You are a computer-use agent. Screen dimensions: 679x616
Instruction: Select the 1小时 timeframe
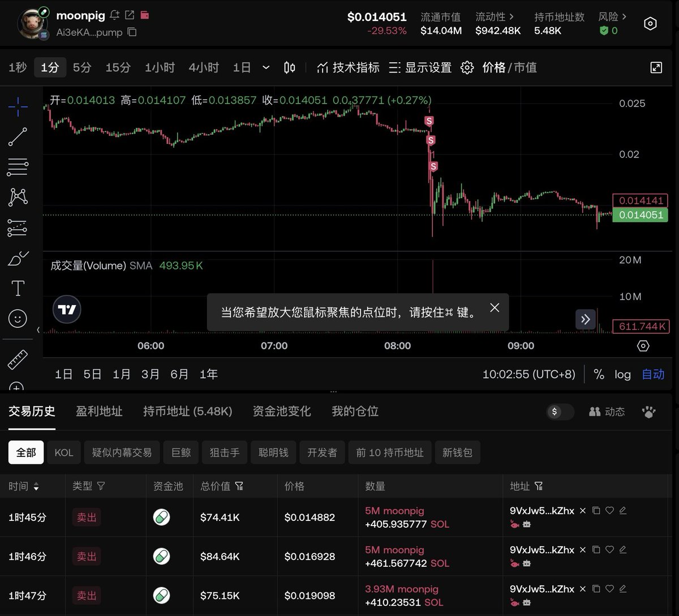(160, 67)
